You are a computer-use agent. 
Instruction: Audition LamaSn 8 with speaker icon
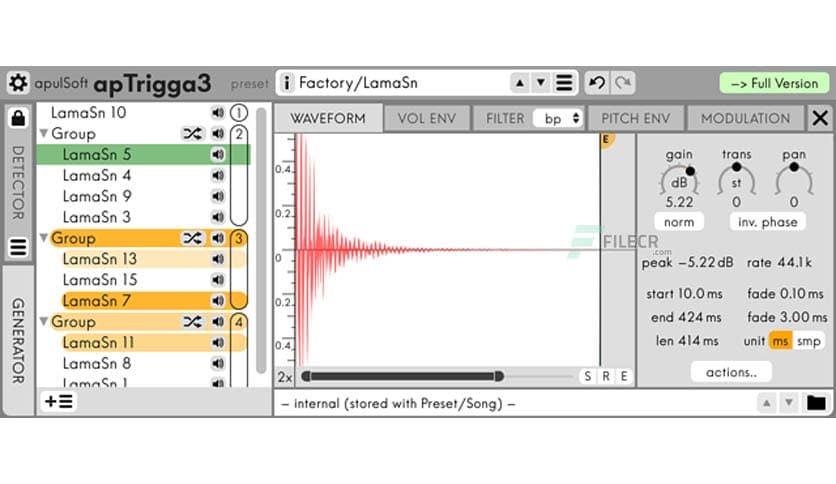[218, 364]
